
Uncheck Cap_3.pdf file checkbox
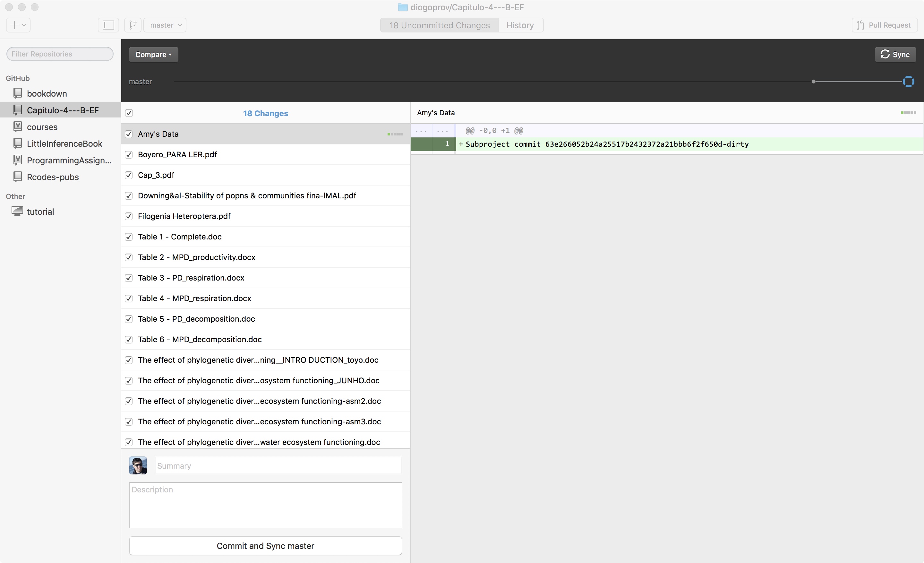pos(129,175)
